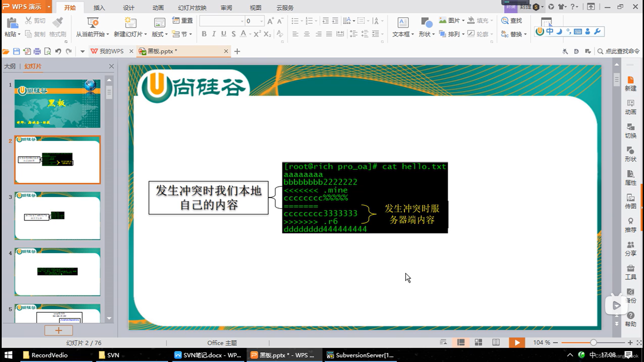Click the slide Layout icon

coord(159,22)
